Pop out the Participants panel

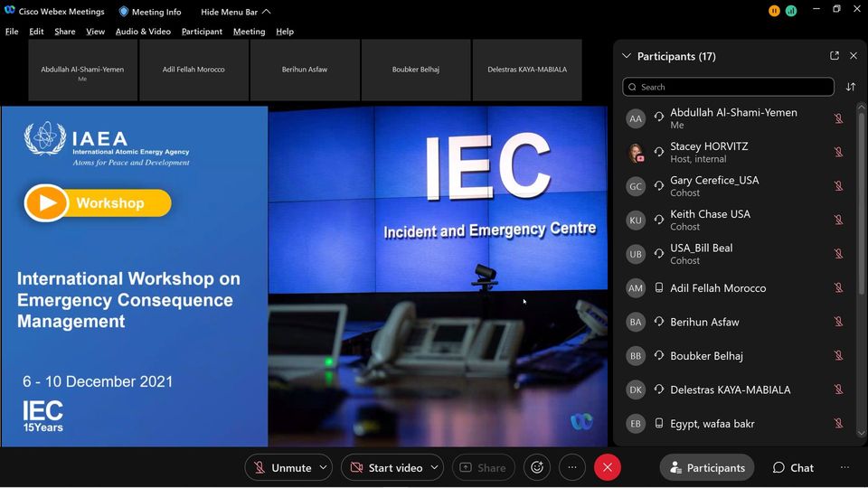(834, 56)
